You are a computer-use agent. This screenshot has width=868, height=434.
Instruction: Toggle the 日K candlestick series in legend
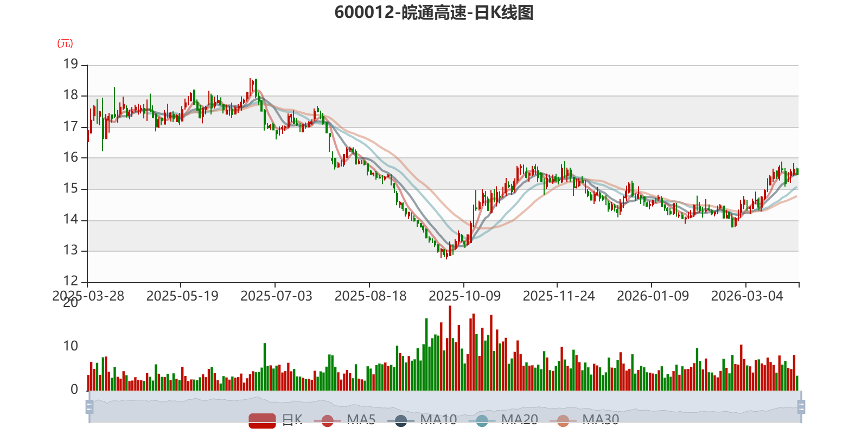pos(276,420)
